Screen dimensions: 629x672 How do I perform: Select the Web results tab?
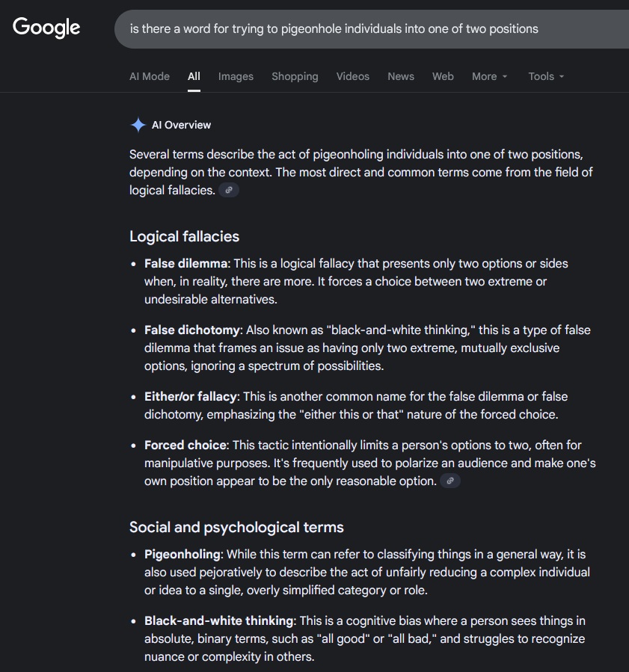pyautogui.click(x=443, y=76)
